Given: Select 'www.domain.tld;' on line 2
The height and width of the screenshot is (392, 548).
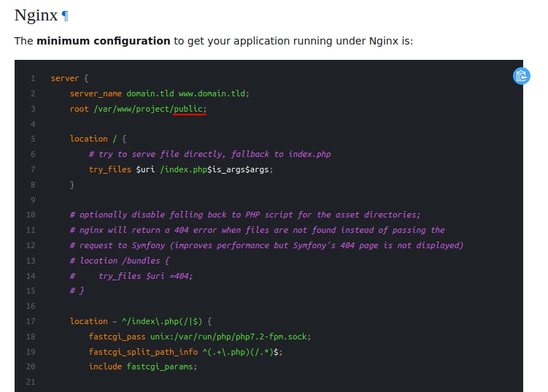Looking at the screenshot, I should (x=214, y=93).
